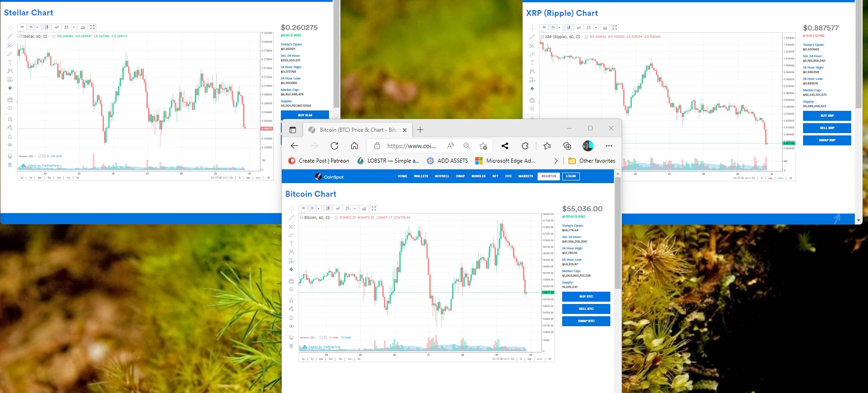Select the text tool in Bitcoin chart sidebar

coord(291,244)
